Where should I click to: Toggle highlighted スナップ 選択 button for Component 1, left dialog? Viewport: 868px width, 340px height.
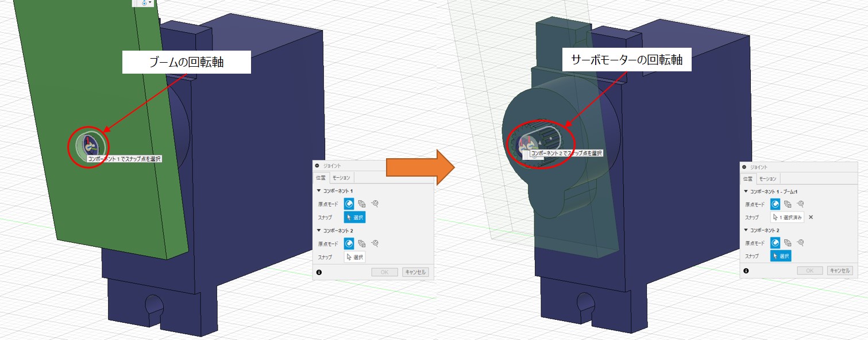[354, 217]
